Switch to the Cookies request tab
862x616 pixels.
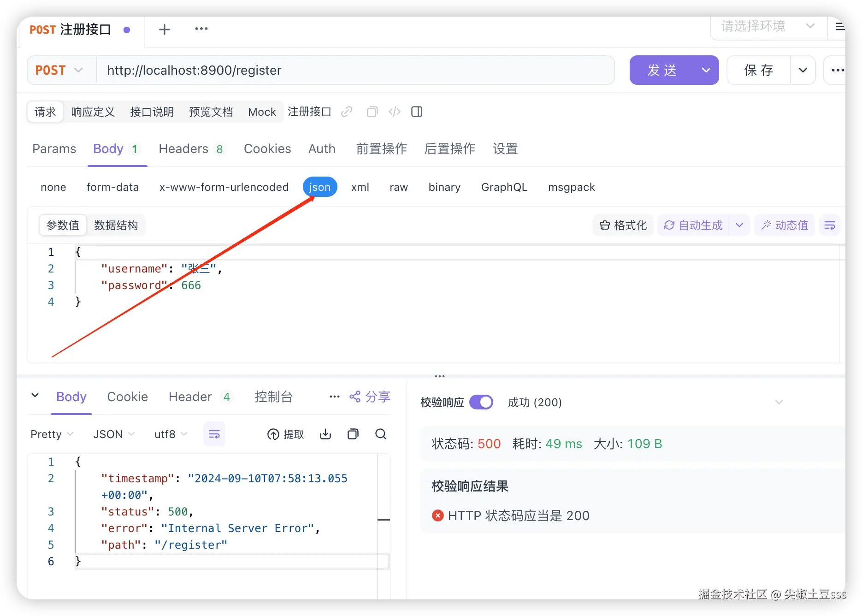point(267,148)
